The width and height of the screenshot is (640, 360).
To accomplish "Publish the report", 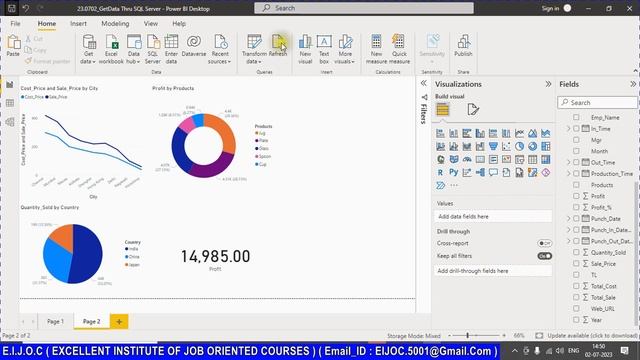I will [x=463, y=46].
